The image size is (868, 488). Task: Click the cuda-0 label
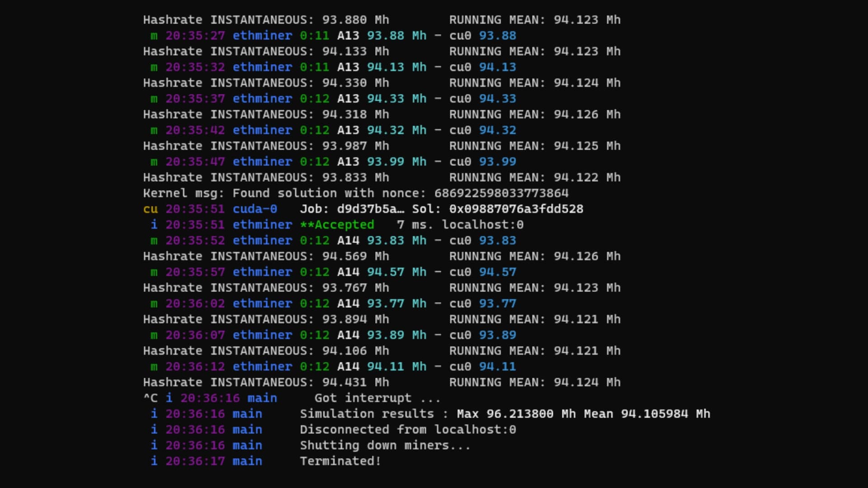coord(255,209)
